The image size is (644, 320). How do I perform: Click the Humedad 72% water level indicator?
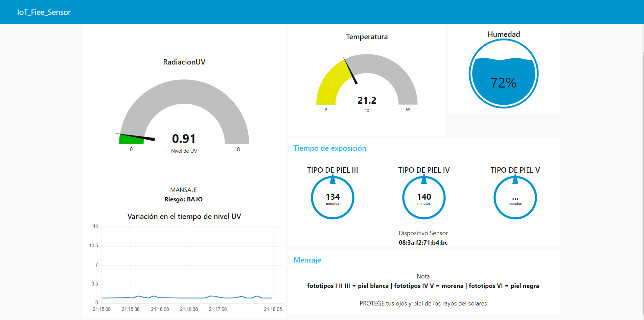[x=504, y=74]
